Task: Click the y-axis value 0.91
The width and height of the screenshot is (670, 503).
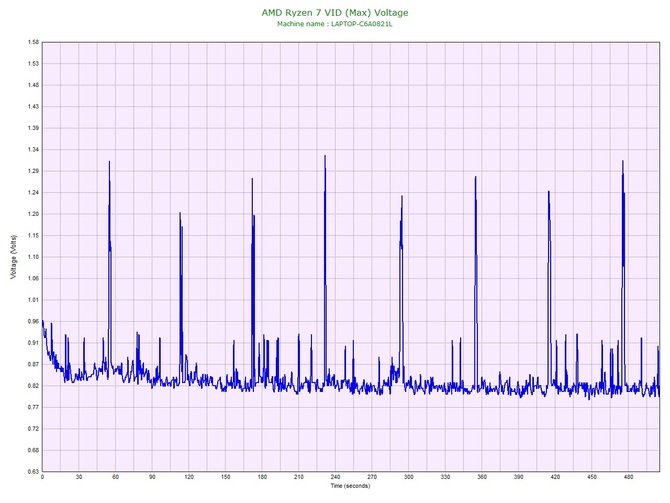Action: click(33, 343)
